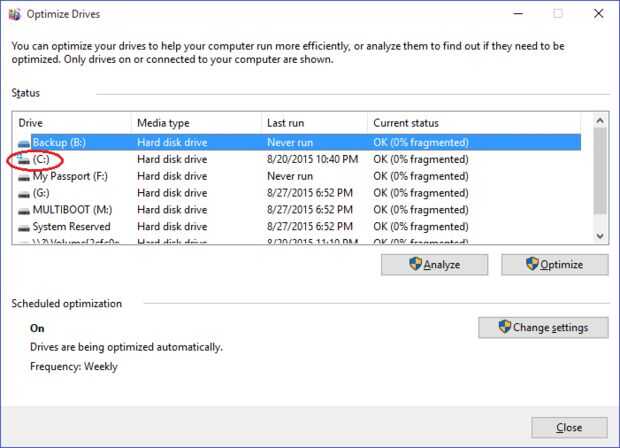Click the Backup (B:) drive icon

click(24, 142)
